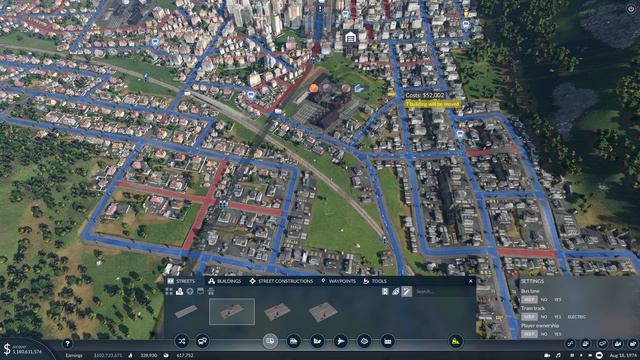Viewport: 640px width, 360px height.
Task: Toggle second data layer icon in bottom-right
Action: (x=586, y=344)
